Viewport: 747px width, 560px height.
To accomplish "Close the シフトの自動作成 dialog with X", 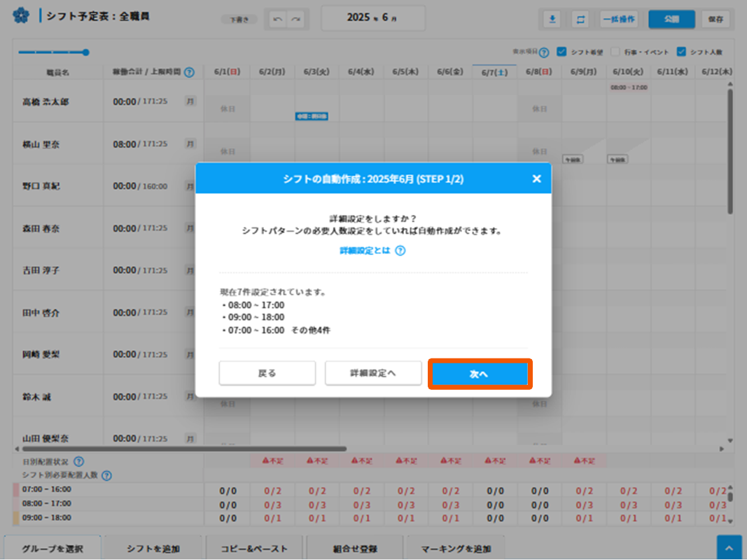I will pyautogui.click(x=536, y=178).
